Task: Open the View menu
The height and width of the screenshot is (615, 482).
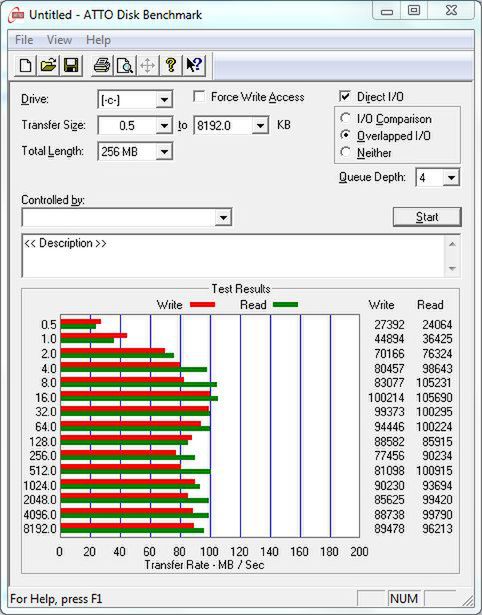Action: (x=59, y=40)
